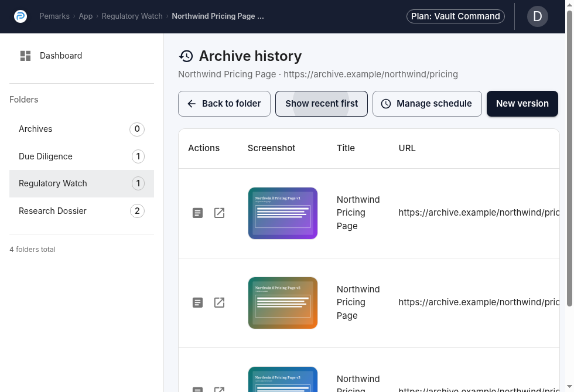574x392 pixels.
Task: Open text view icon for v2 row
Action: (x=198, y=302)
